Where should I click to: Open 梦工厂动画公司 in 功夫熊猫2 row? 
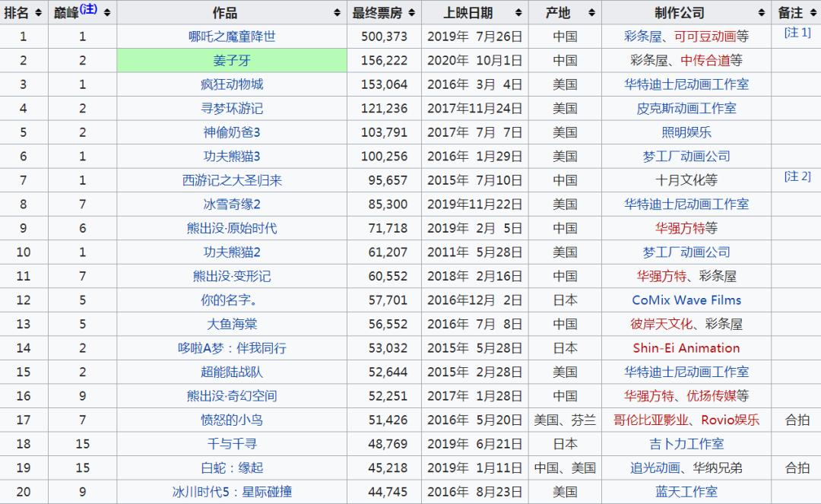(x=686, y=252)
